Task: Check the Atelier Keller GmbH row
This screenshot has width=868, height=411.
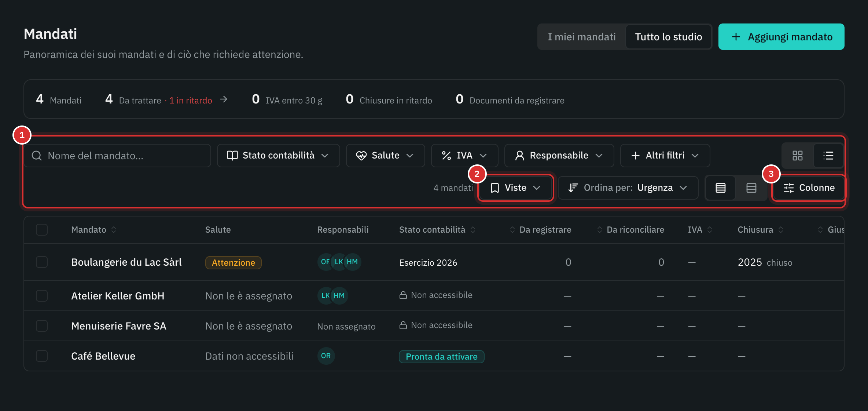Action: coord(42,296)
